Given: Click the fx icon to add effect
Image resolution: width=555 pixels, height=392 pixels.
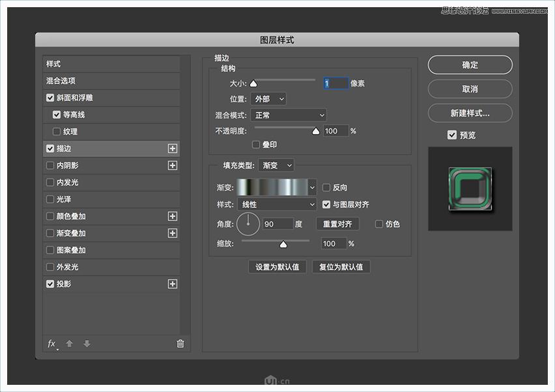Looking at the screenshot, I should point(51,344).
